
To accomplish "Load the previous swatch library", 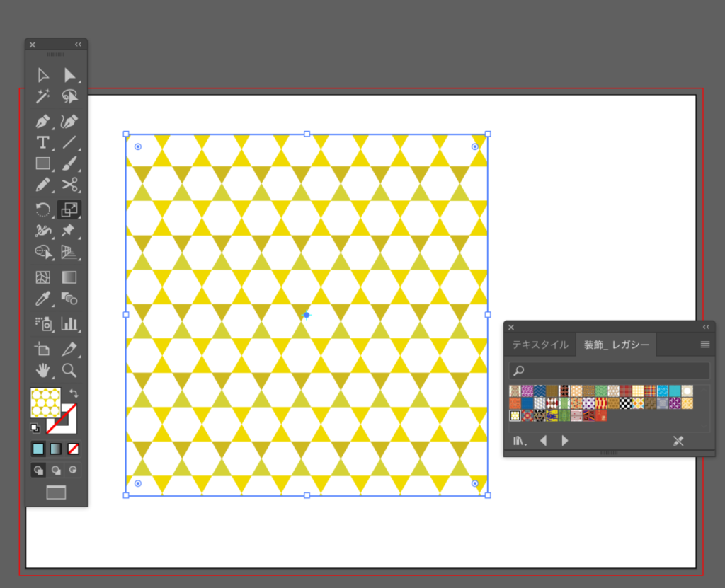I will (x=543, y=441).
